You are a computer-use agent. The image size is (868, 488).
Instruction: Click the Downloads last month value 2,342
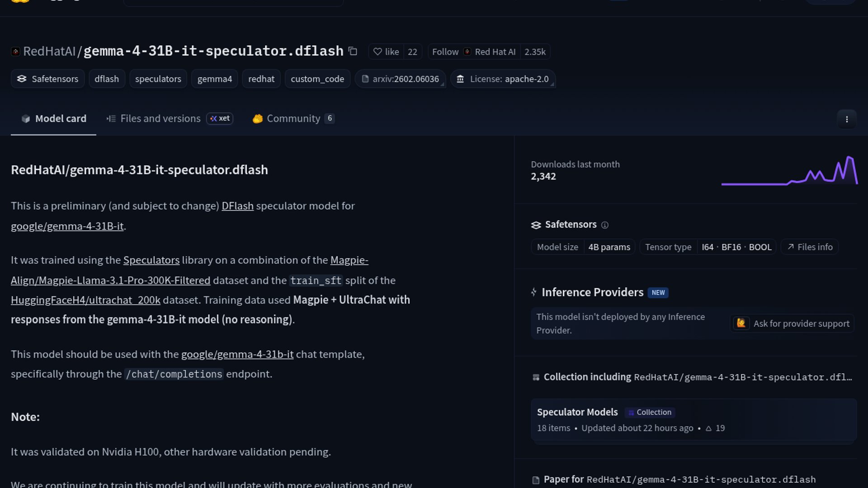543,177
